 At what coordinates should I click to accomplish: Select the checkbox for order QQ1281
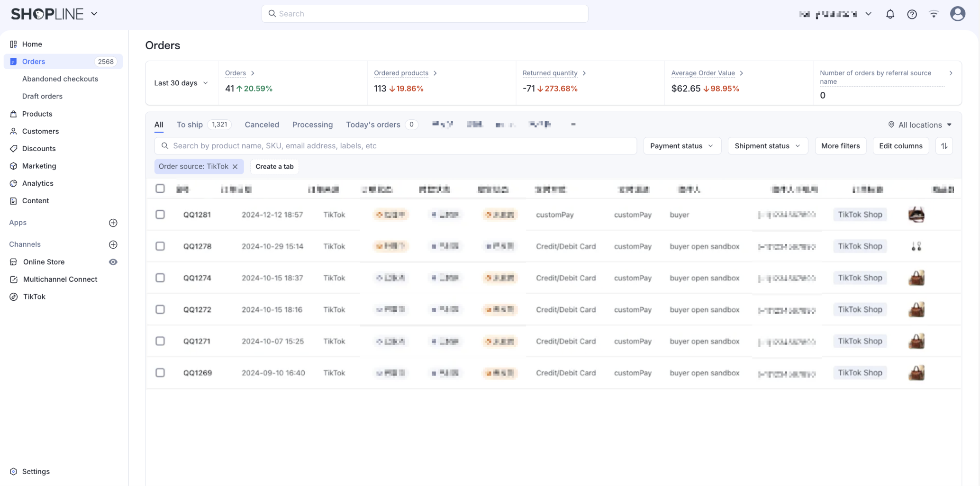click(160, 215)
